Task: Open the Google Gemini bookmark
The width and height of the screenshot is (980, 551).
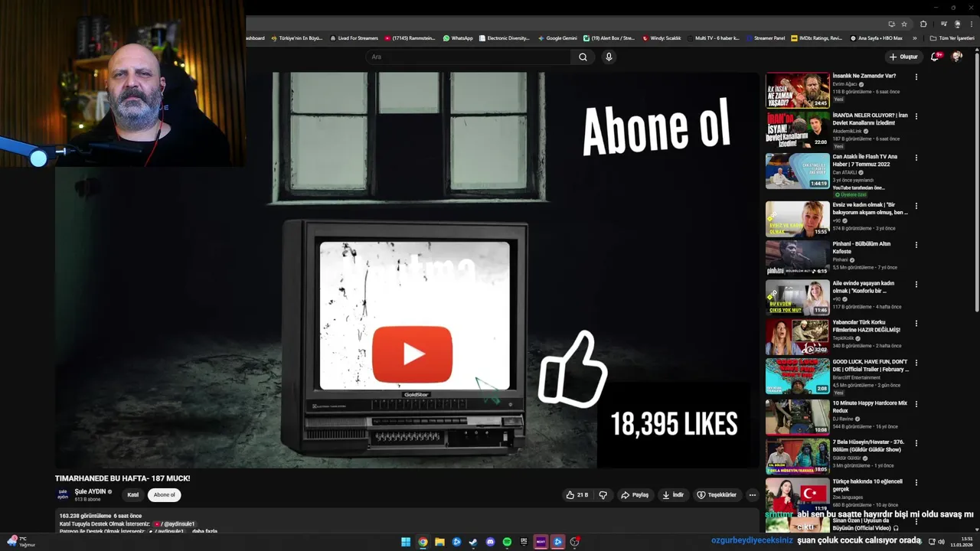Action: click(557, 37)
